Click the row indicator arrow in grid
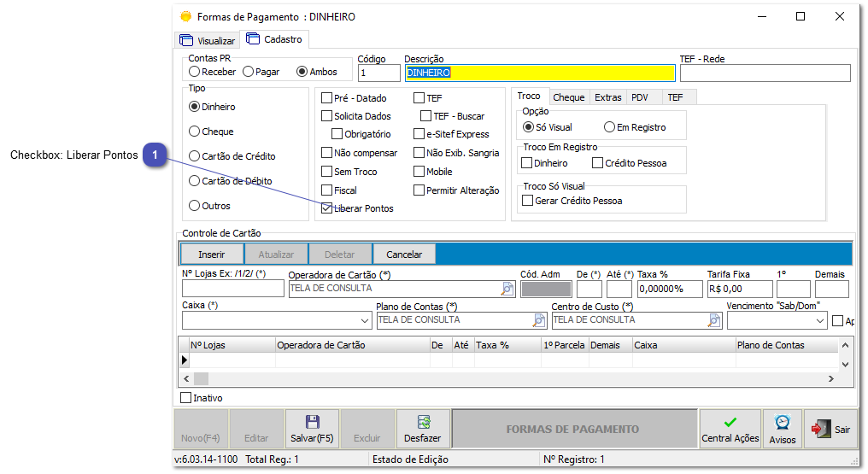868x474 pixels. click(x=185, y=360)
